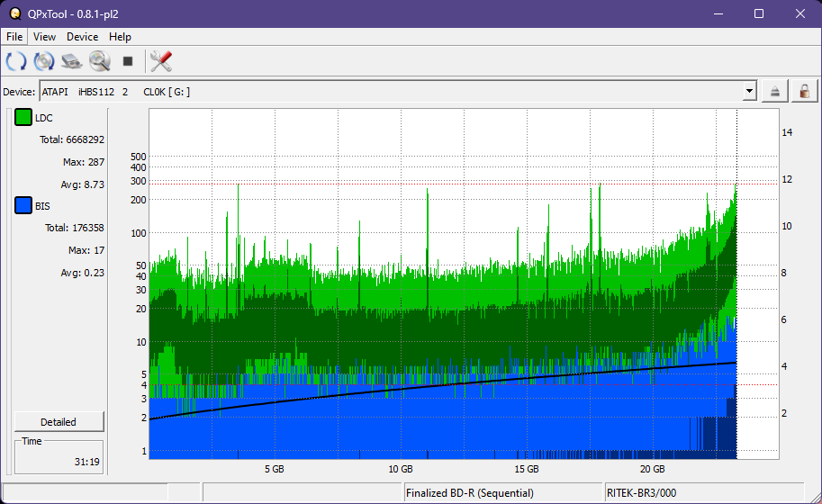
Task: Click the magnifier disc scan icon
Action: pyautogui.click(x=100, y=61)
